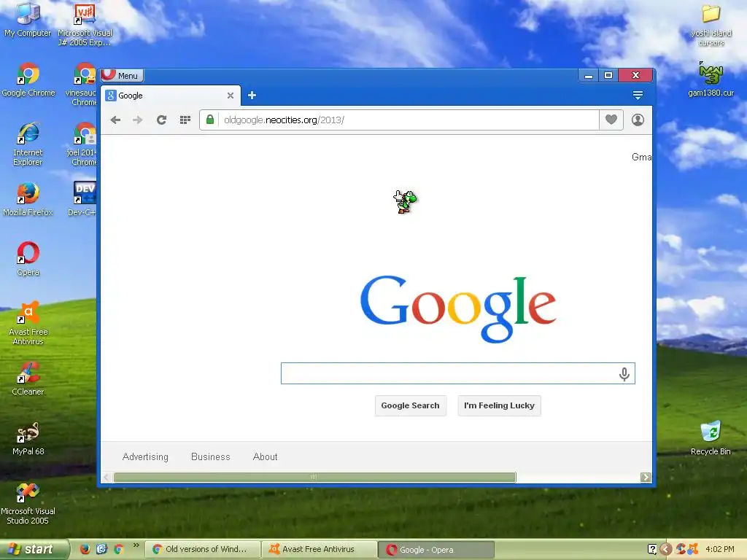Add page to bookmarks with heart icon

tap(611, 120)
